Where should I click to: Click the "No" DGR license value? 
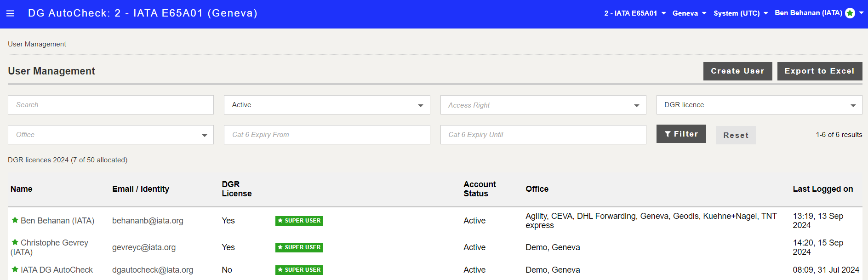[x=227, y=270]
